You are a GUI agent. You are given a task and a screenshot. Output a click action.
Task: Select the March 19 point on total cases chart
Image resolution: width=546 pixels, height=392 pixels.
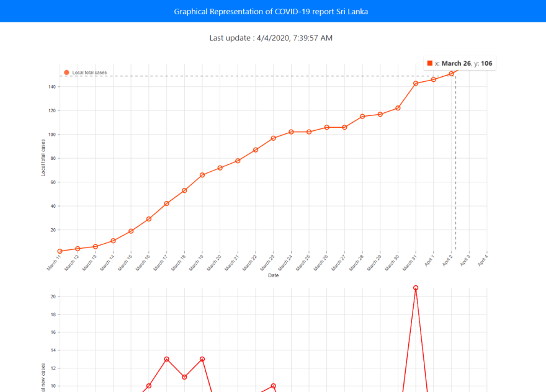[x=202, y=175]
